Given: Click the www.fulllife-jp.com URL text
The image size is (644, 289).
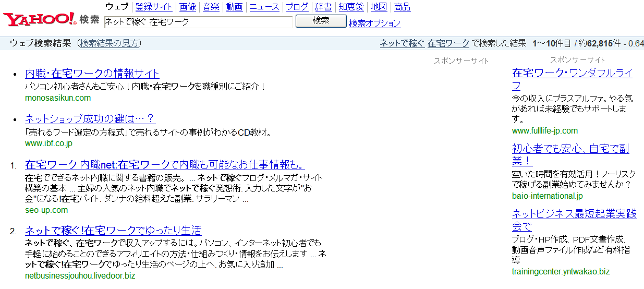Looking at the screenshot, I should [x=545, y=131].
